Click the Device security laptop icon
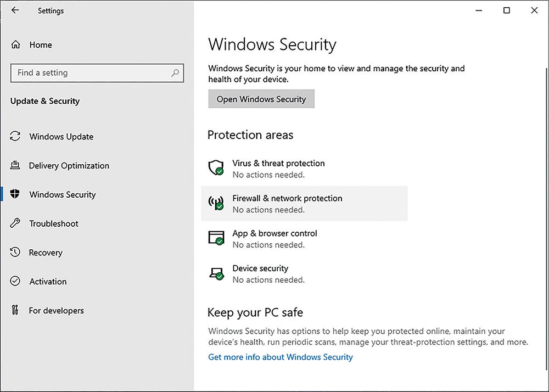 (216, 273)
